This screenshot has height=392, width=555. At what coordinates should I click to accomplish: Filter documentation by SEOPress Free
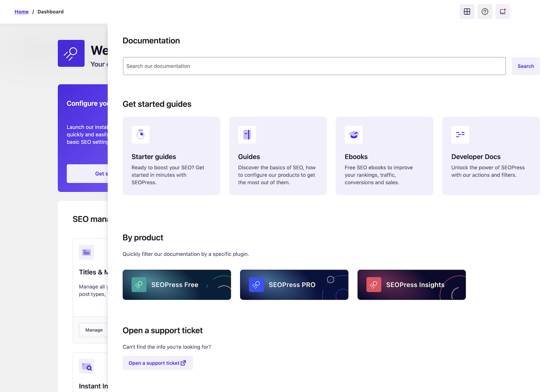(177, 285)
